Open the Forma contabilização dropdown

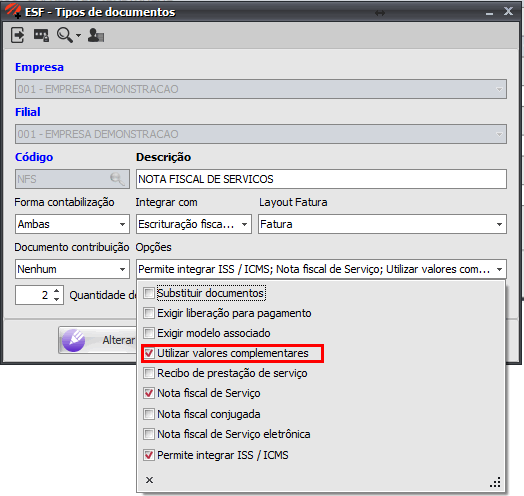click(x=72, y=224)
